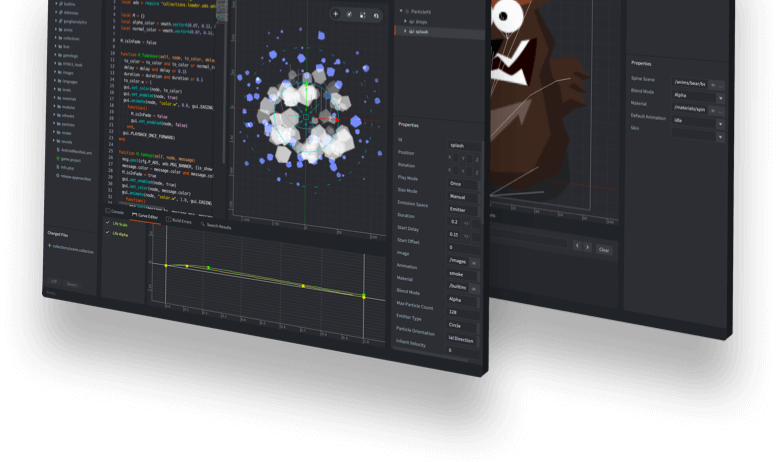The width and height of the screenshot is (779, 462).
Task: Toggle the Life Alpha curve checkbox
Action: pyautogui.click(x=107, y=232)
